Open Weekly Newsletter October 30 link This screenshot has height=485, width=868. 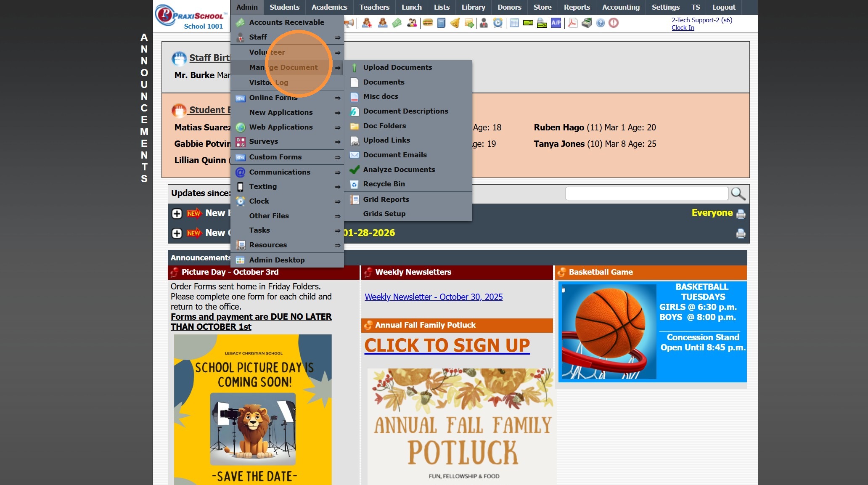point(433,297)
